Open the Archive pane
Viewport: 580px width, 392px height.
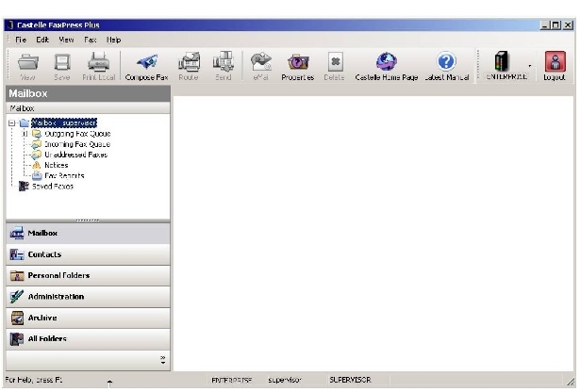88,318
